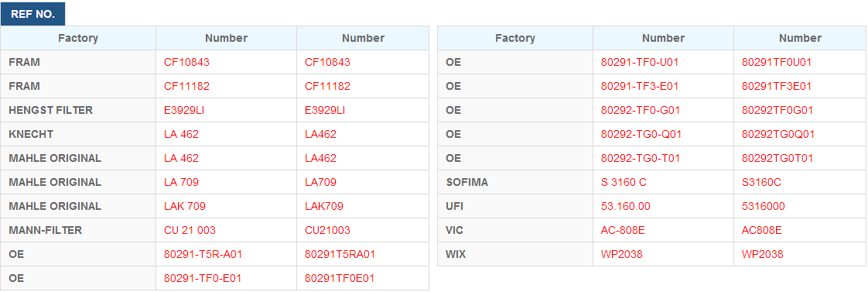Screen dimensions: 868x292
Task: Open the REF NO. tab
Action: pyautogui.click(x=32, y=15)
